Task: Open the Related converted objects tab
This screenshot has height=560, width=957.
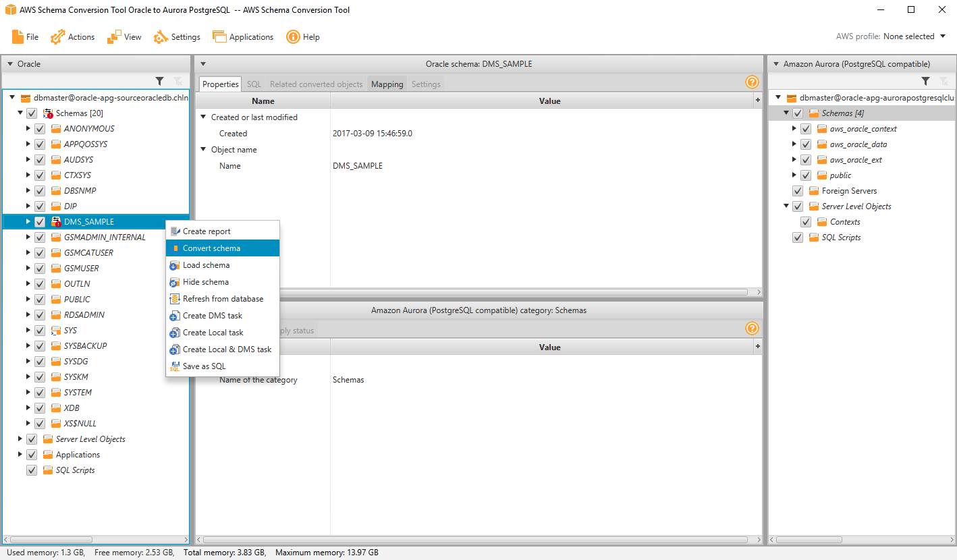Action: point(317,84)
